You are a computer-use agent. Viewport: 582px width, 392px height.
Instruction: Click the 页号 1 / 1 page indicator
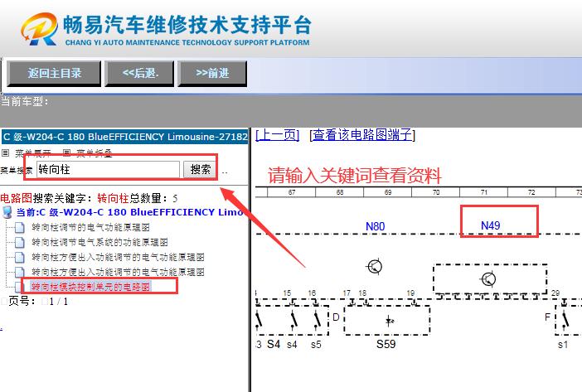click(38, 301)
